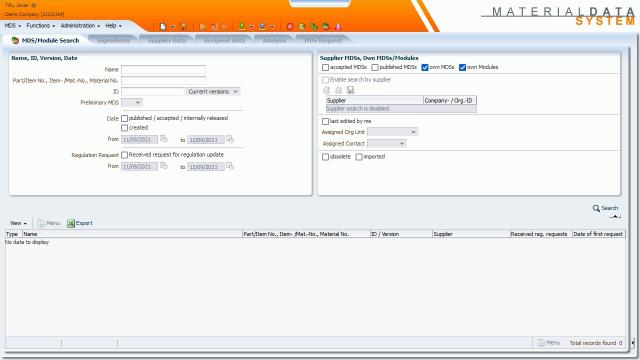Check Received request for regulation update checkbox
The image size is (640, 360).
124,155
